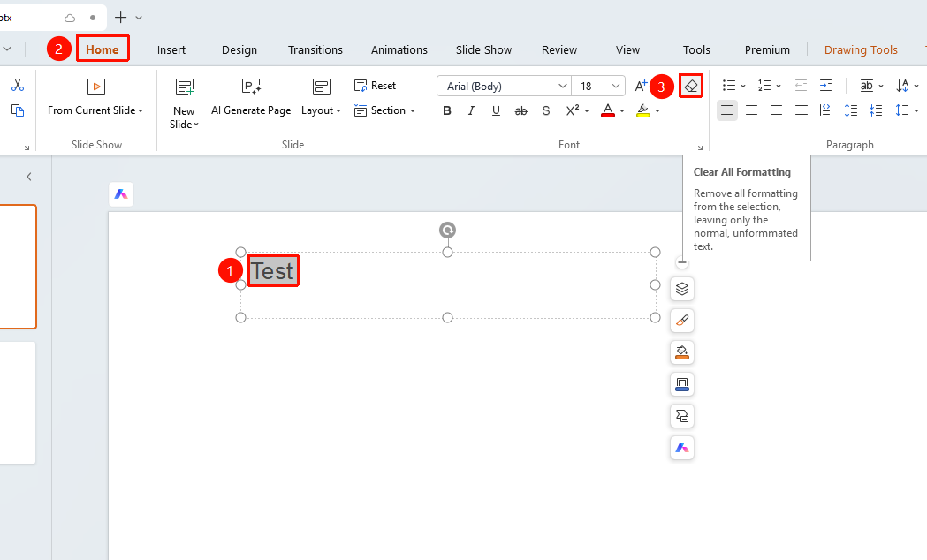Apply the red font color A swatch
This screenshot has width=927, height=560.
(x=608, y=110)
